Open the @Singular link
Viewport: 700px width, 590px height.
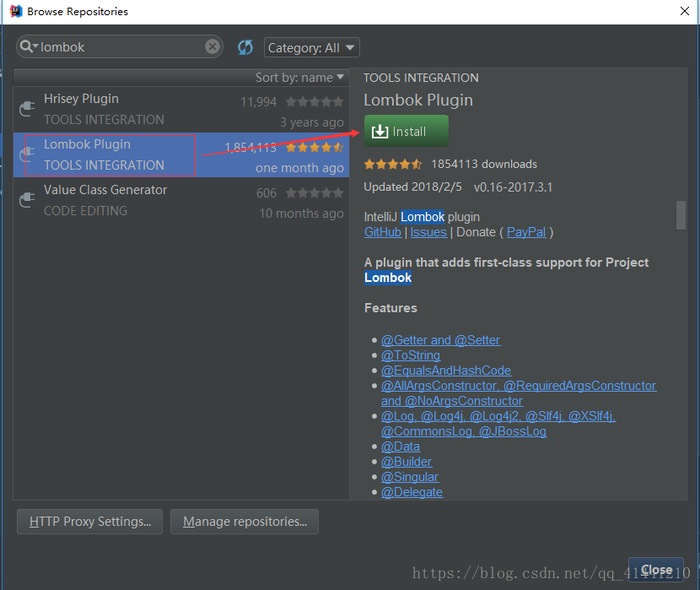tap(410, 477)
